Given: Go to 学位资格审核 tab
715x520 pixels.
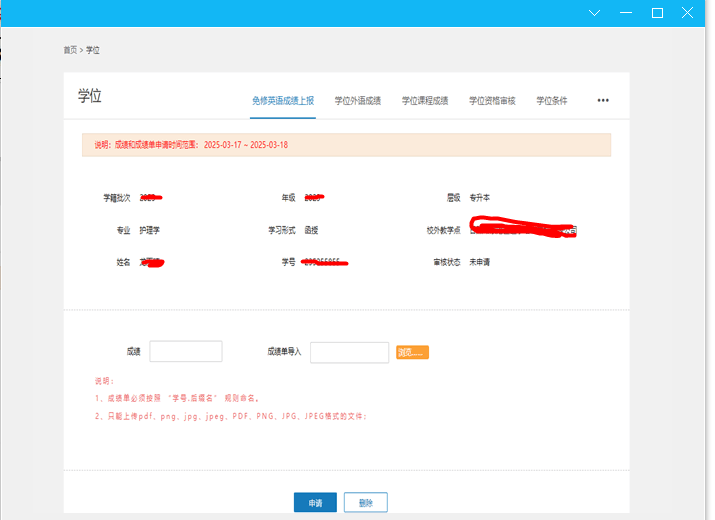Looking at the screenshot, I should coord(492,101).
